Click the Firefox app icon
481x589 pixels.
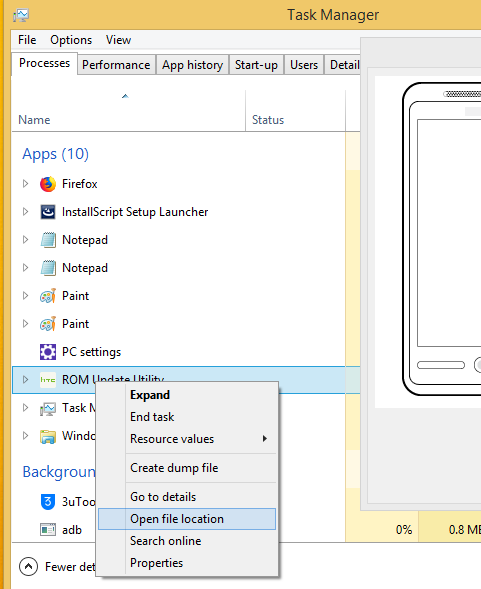48,184
